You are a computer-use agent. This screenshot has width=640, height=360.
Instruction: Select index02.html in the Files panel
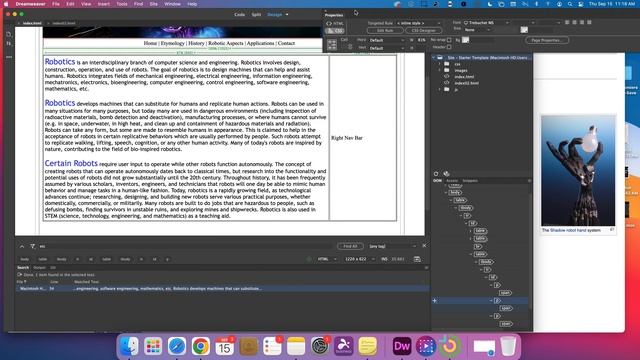pos(467,83)
